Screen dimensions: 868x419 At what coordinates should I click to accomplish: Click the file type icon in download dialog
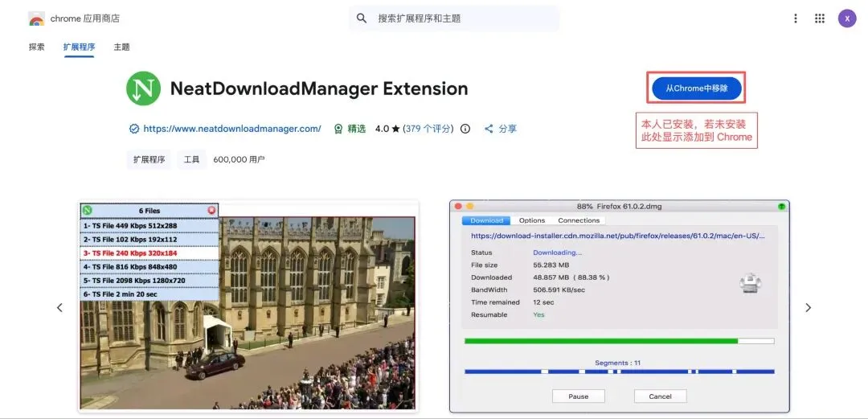click(x=750, y=283)
